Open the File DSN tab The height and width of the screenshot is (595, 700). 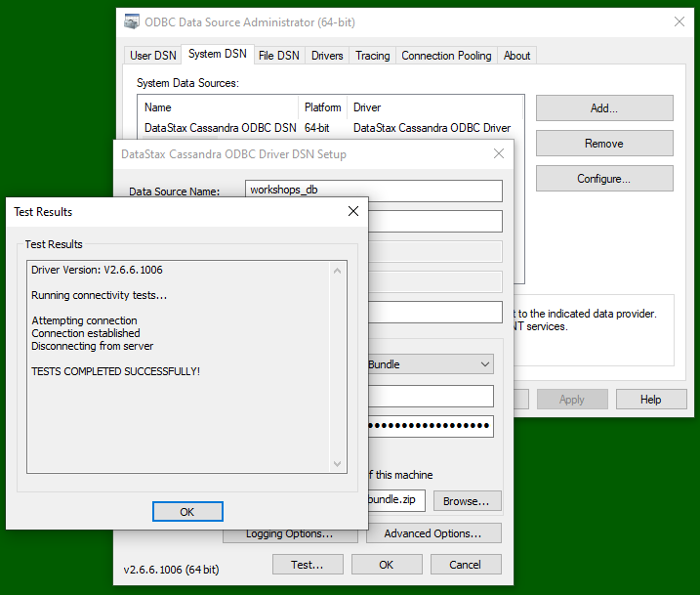coord(279,56)
